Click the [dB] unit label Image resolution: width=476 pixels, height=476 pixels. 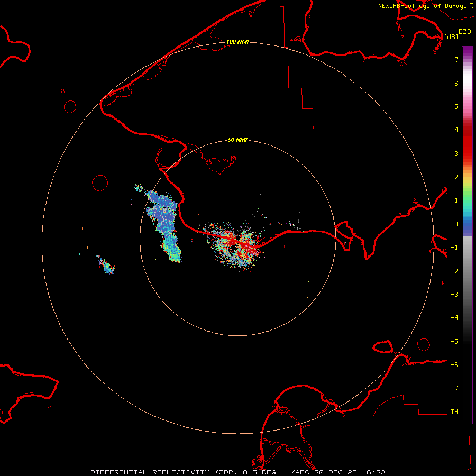[x=452, y=36]
